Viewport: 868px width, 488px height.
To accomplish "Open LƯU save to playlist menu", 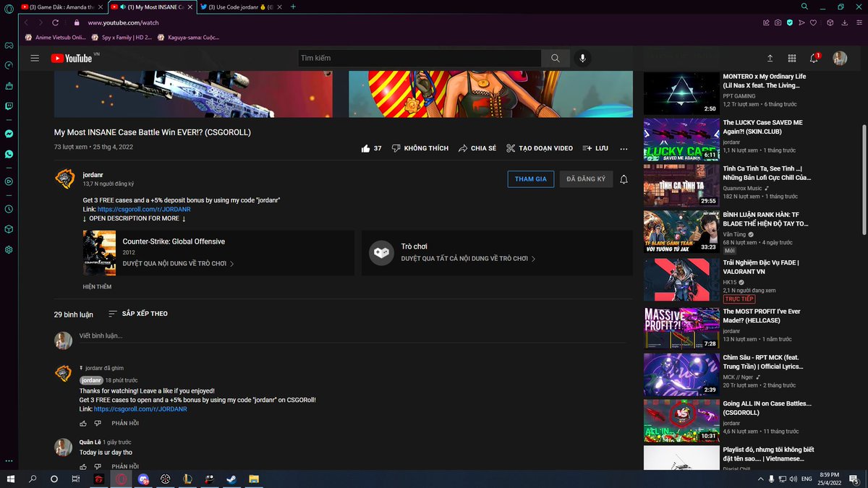I will tap(595, 148).
